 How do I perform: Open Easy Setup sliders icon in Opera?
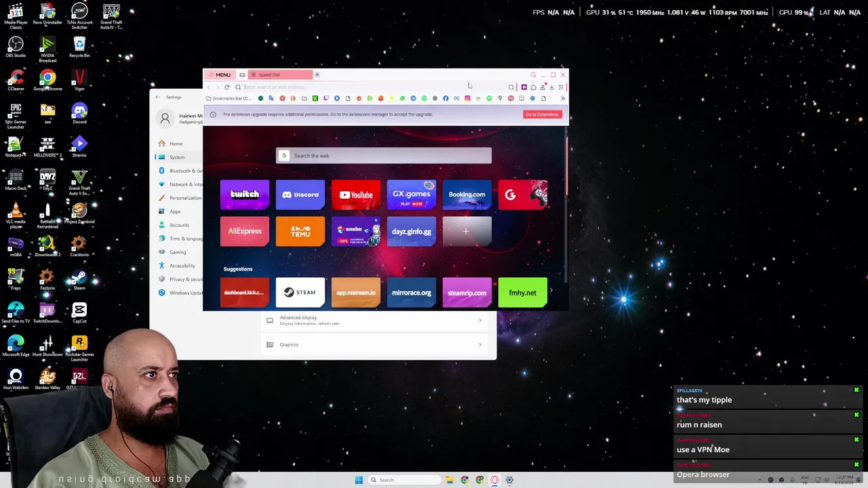(561, 87)
